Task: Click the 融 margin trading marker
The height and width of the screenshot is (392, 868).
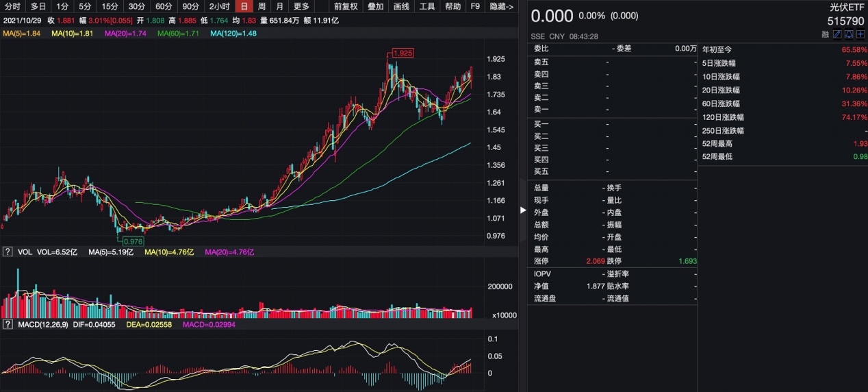Action: click(826, 34)
